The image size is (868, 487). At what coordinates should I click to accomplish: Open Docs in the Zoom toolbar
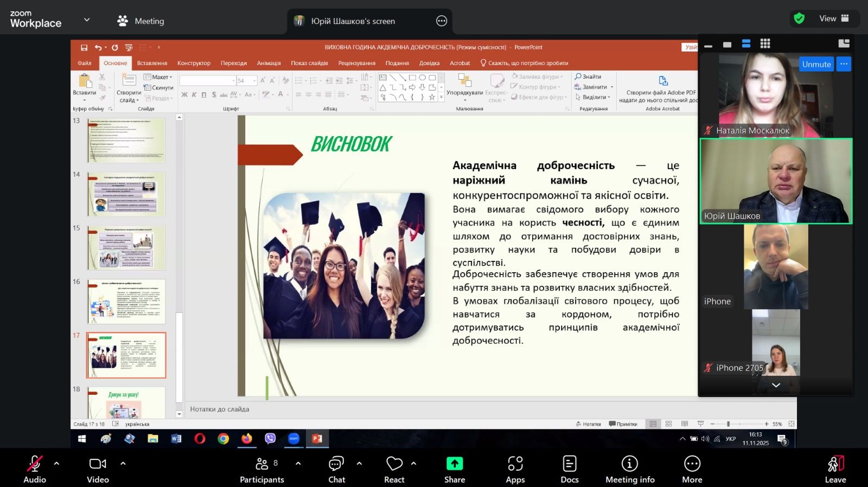point(570,469)
